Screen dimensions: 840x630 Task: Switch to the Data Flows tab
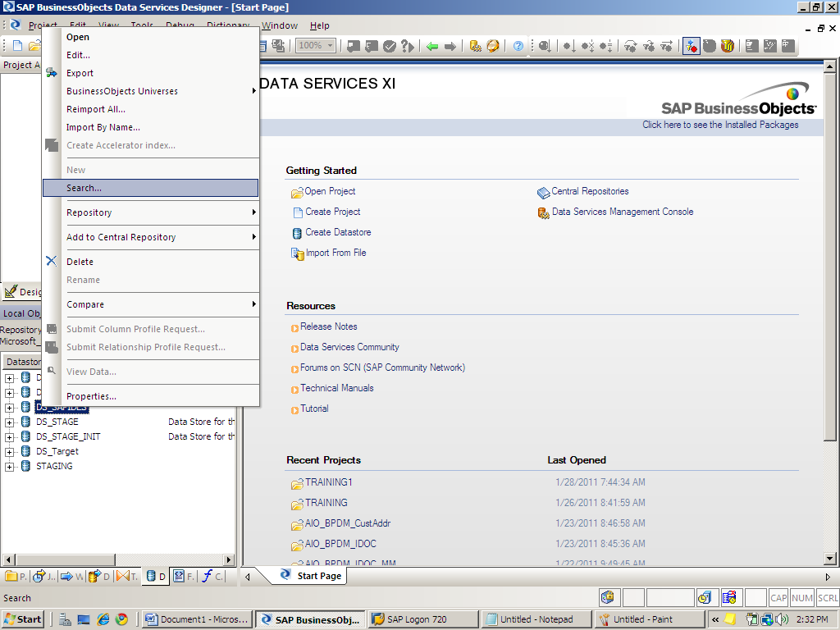tap(99, 577)
